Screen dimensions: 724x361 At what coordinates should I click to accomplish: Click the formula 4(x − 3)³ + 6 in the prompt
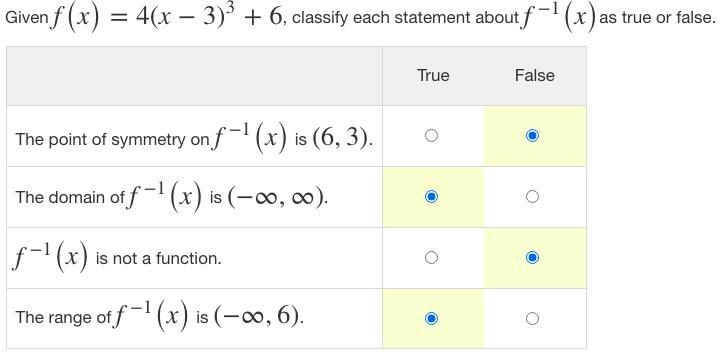(208, 17)
